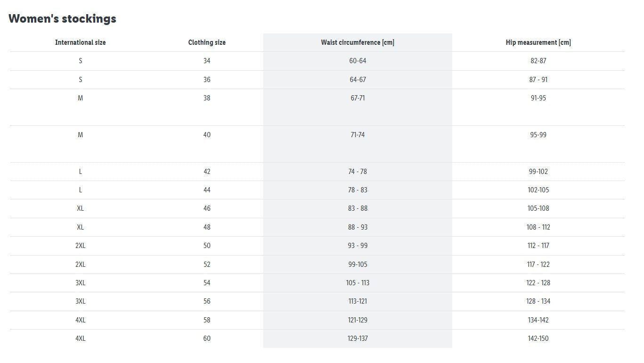Screen dimensions: 644x363
Task: Select the International size column header
Action: coord(81,42)
